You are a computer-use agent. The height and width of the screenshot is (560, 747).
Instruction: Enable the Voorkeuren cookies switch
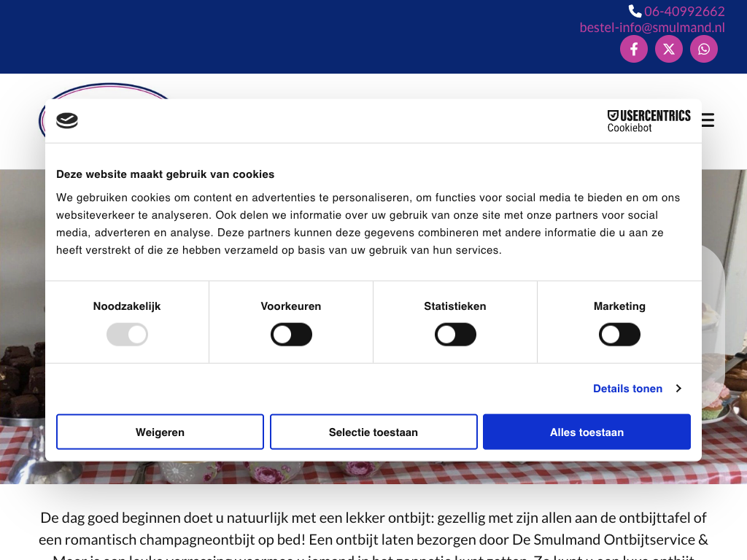click(x=291, y=335)
